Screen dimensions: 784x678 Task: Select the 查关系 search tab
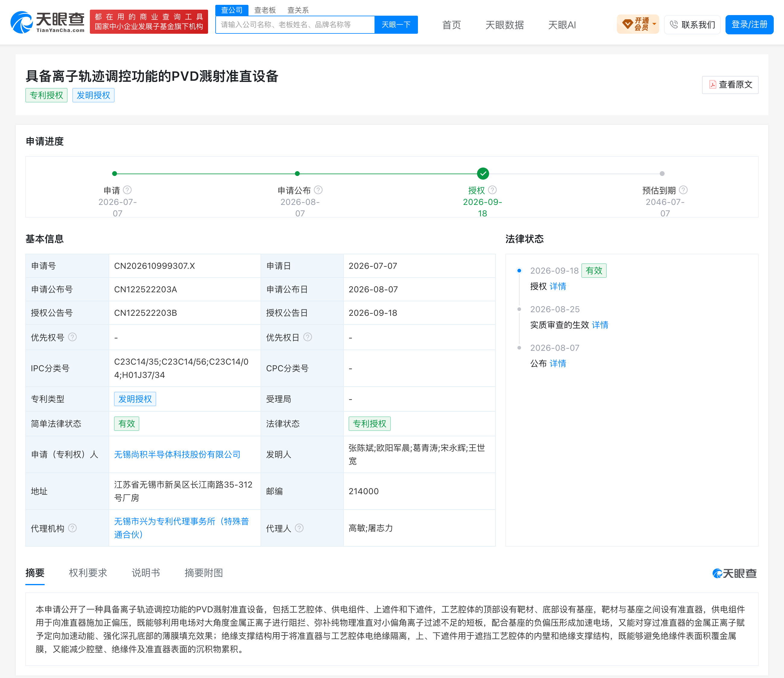click(x=298, y=10)
